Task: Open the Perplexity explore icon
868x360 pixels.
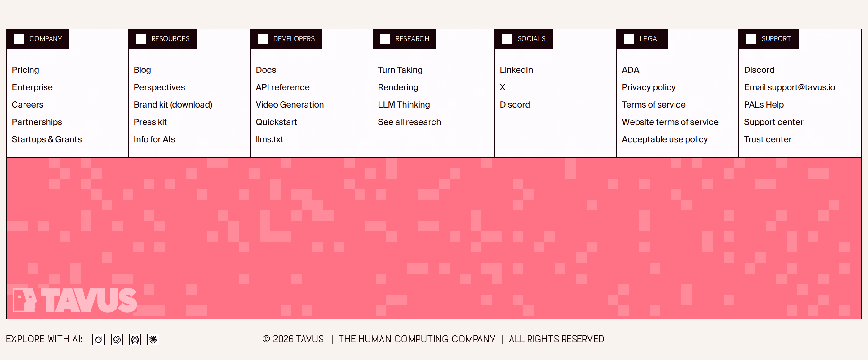Action: click(x=135, y=339)
